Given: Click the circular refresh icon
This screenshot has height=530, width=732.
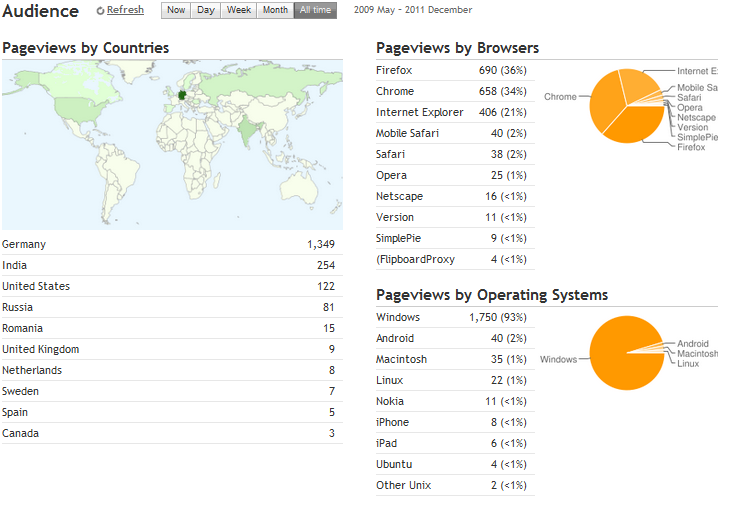Looking at the screenshot, I should point(100,11).
